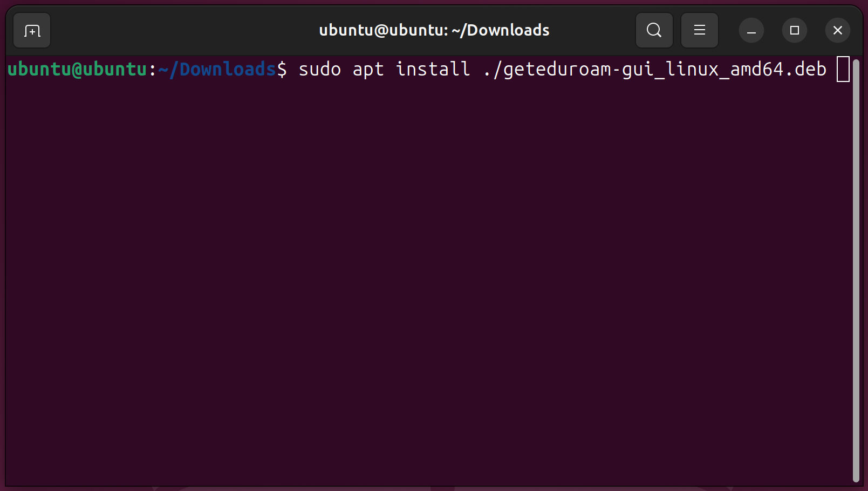This screenshot has height=491, width=868.
Task: Maximize the terminal window
Action: [x=794, y=30]
